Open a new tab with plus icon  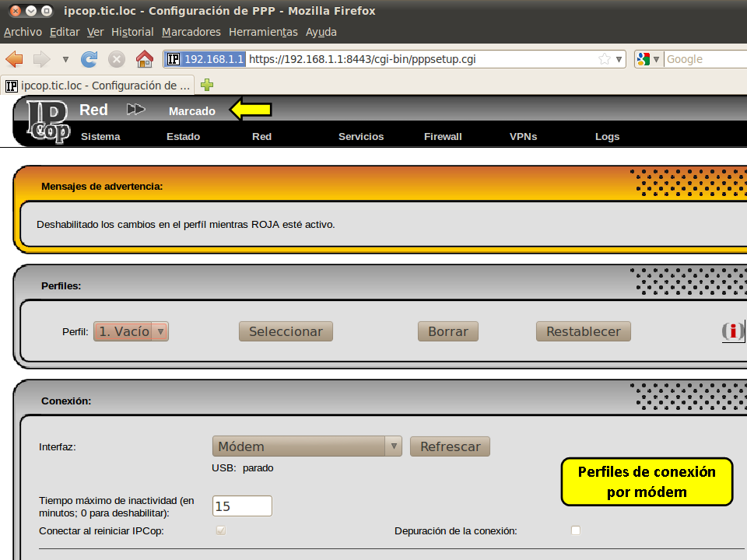[x=207, y=85]
